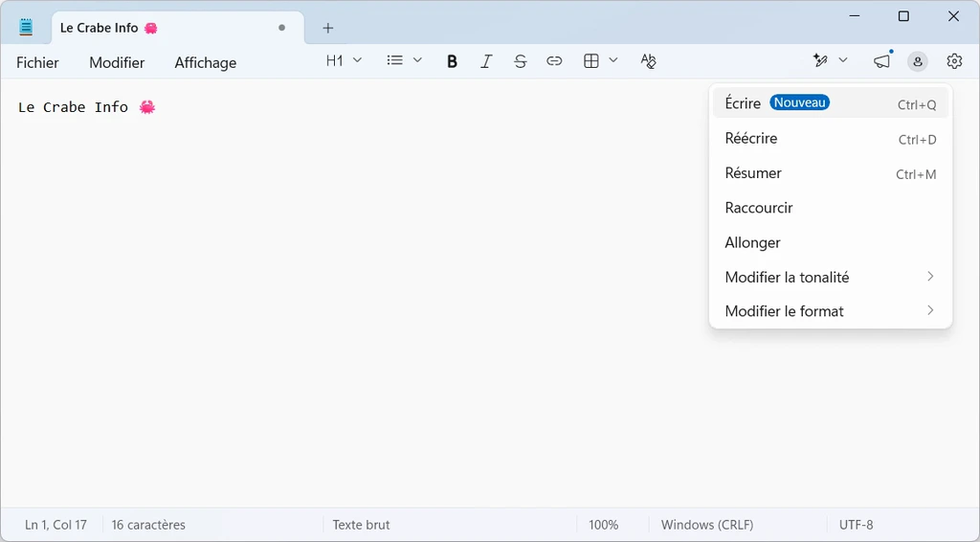Apply italic formatting
This screenshot has height=542, width=980.
pos(486,61)
